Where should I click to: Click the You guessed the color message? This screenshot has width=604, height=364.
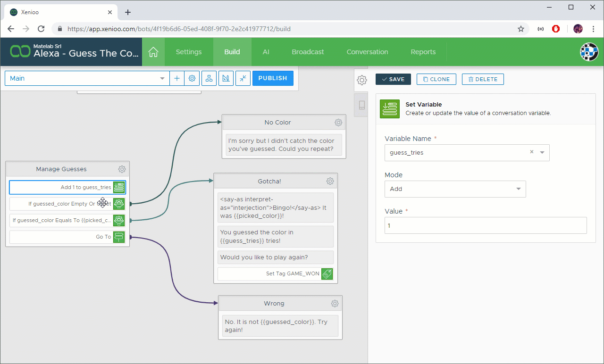tap(276, 236)
